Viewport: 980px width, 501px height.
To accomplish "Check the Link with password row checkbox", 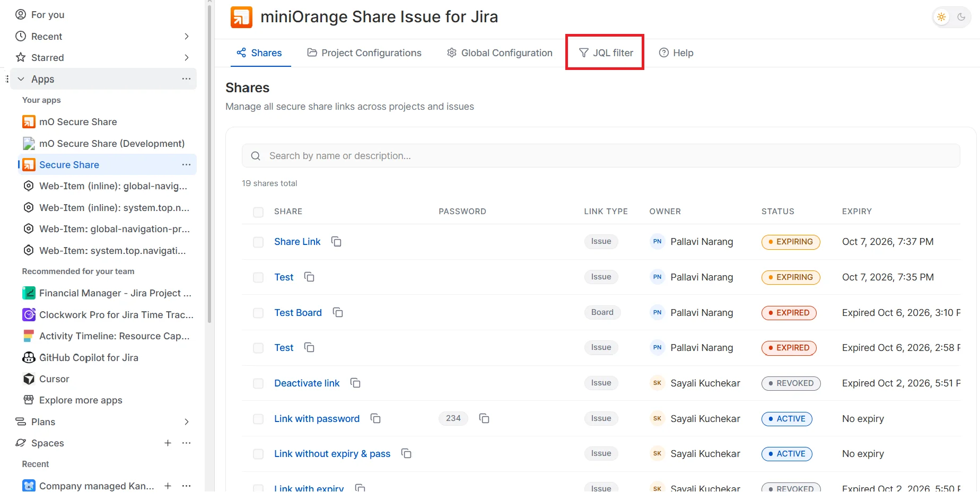I will click(258, 419).
